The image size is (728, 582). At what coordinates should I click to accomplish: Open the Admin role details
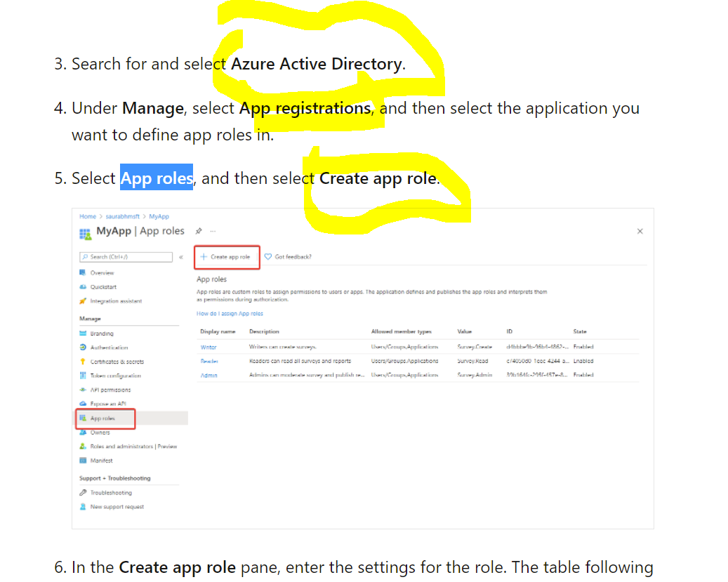[x=209, y=374]
